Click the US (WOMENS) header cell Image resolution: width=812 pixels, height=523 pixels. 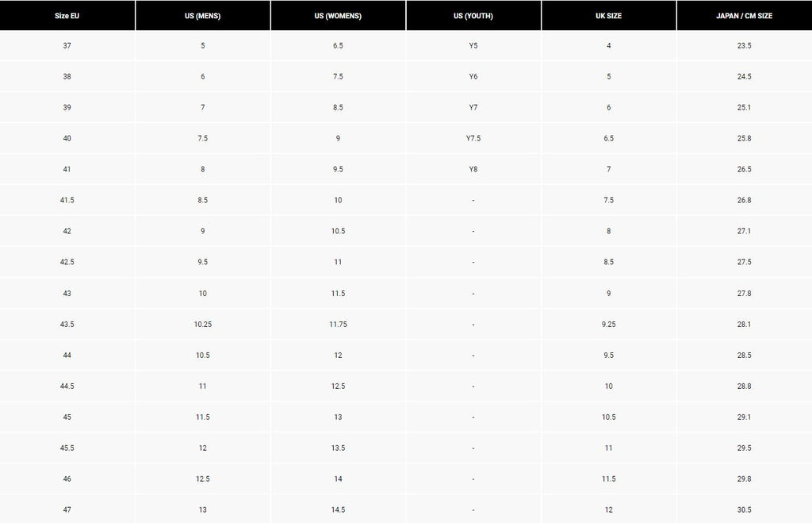coord(338,16)
